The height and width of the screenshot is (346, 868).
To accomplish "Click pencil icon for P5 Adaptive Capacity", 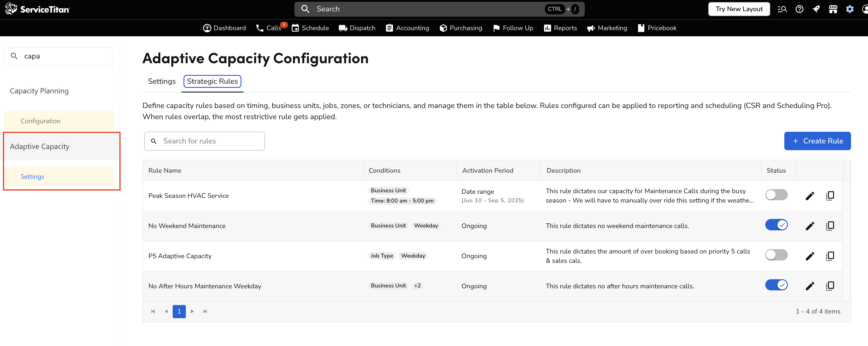I will [810, 256].
